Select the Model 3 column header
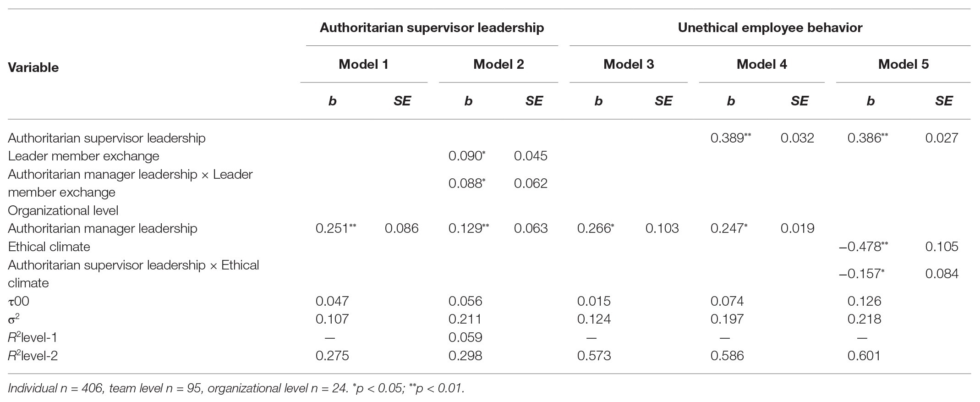The image size is (980, 402). (629, 64)
